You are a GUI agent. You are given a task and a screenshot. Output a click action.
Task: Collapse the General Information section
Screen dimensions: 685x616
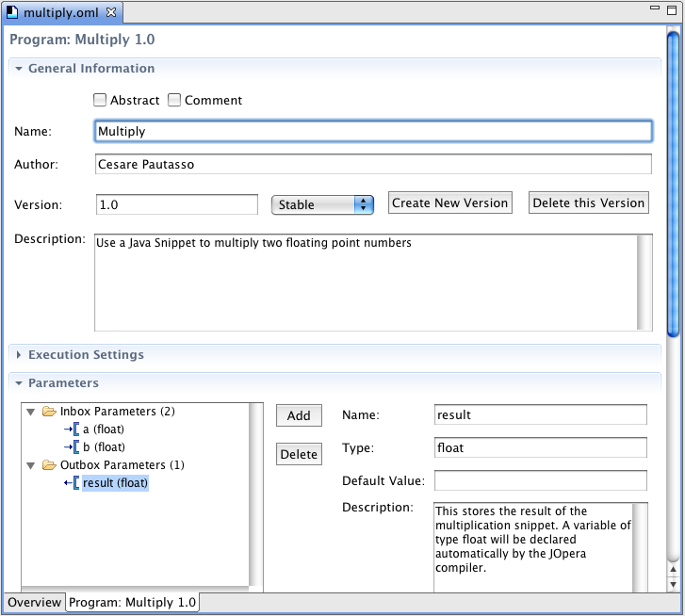[19, 69]
